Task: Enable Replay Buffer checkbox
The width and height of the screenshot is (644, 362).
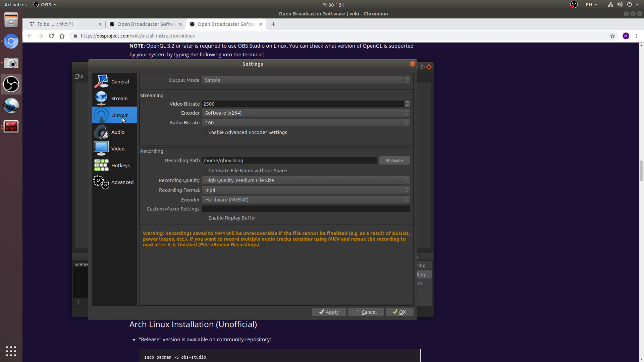Action: [x=204, y=218]
